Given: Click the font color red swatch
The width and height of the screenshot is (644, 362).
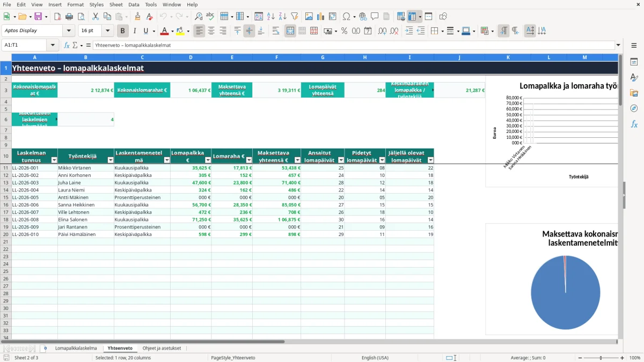Looking at the screenshot, I should pos(164,31).
